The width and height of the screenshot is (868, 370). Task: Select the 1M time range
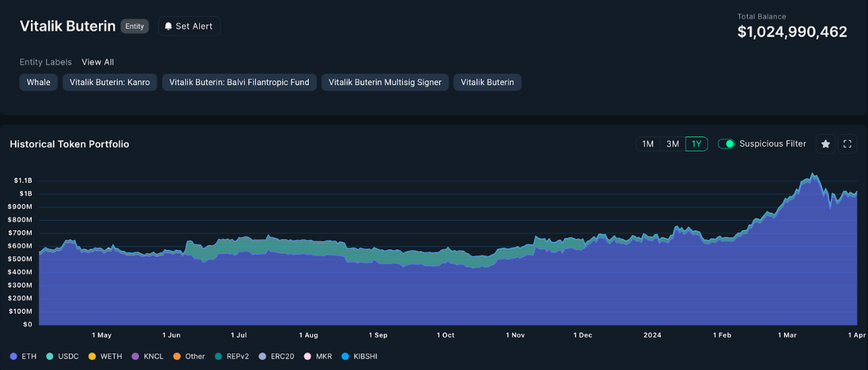(x=648, y=144)
